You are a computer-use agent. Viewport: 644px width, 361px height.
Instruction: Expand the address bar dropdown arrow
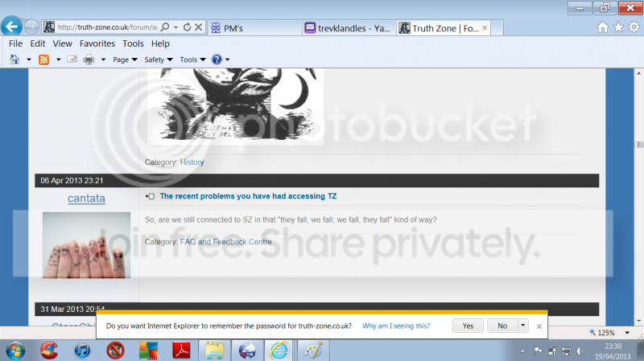click(175, 27)
